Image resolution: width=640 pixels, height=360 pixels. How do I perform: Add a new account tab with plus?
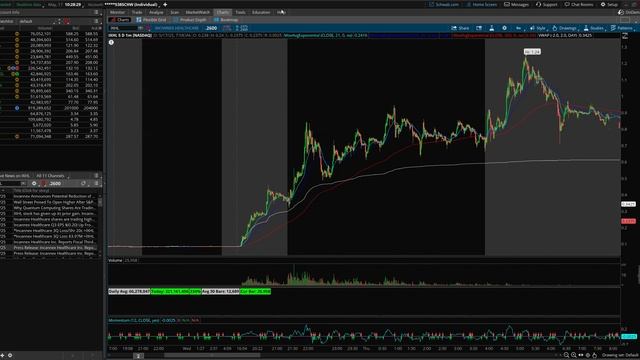tap(165, 4)
